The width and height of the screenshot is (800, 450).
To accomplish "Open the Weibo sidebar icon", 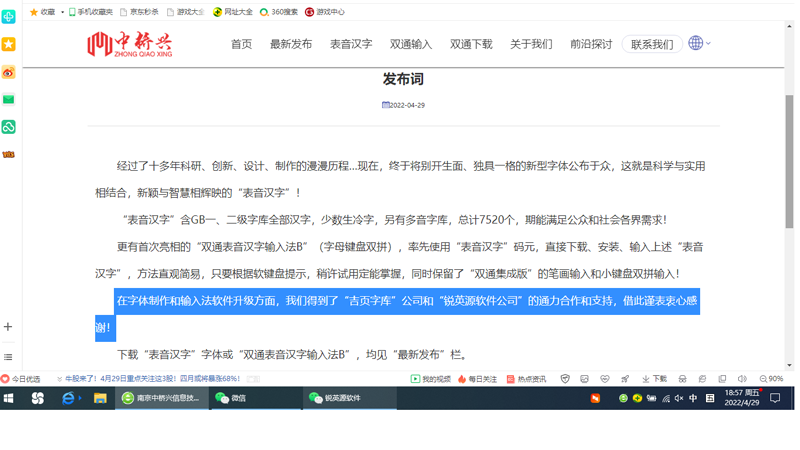I will point(8,72).
